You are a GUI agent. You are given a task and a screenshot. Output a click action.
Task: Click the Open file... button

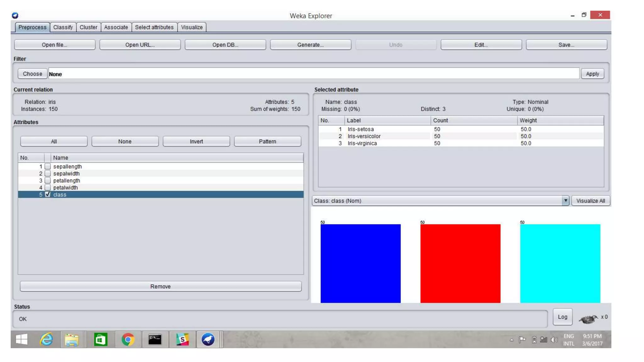[x=55, y=45]
